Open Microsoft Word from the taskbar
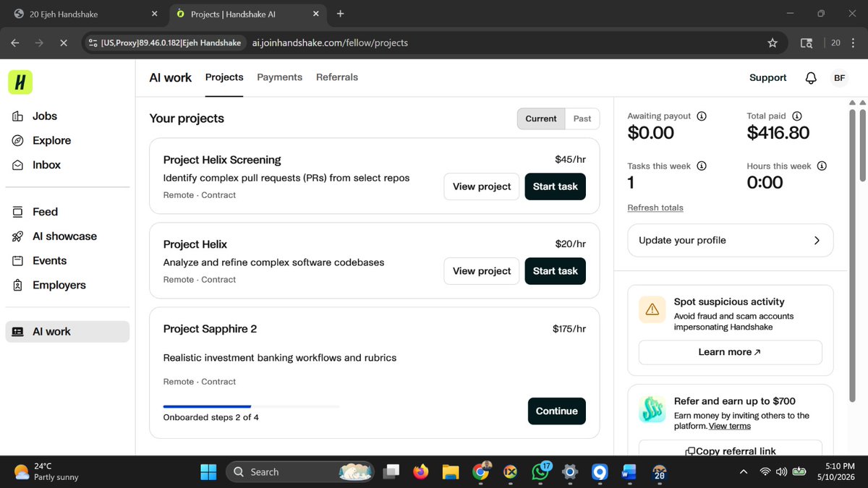This screenshot has height=488, width=868. click(629, 472)
